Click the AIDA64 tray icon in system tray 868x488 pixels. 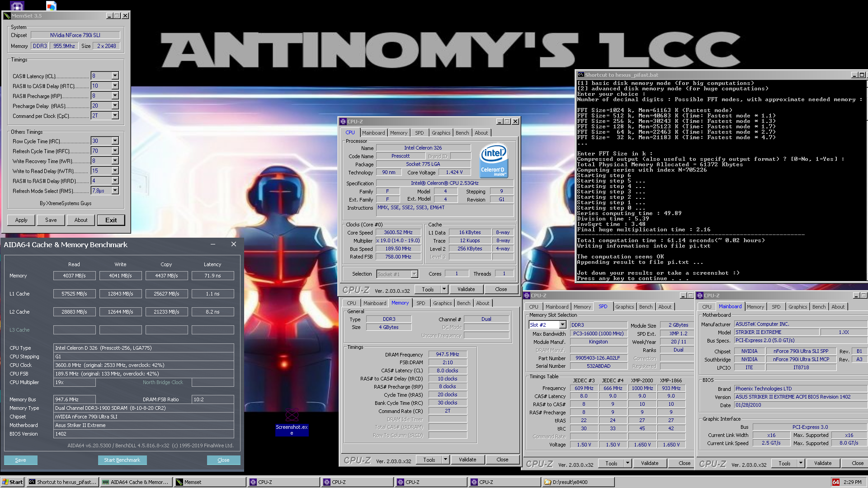(x=836, y=482)
